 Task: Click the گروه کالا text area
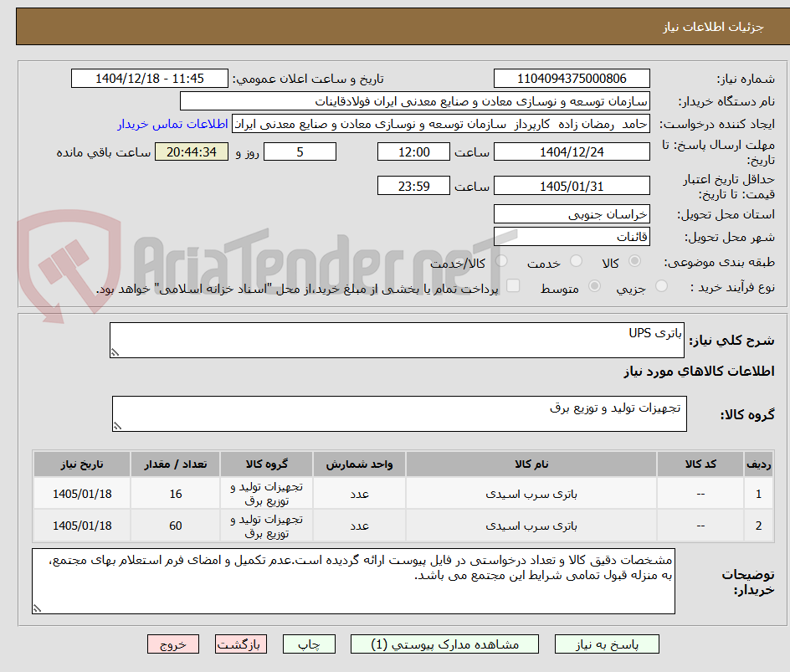pos(399,413)
